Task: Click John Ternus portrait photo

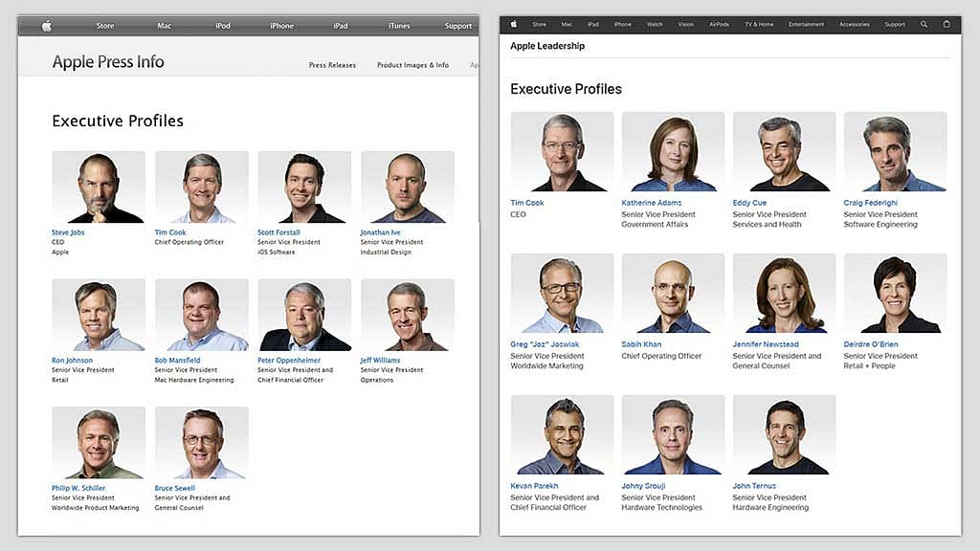Action: (x=784, y=435)
